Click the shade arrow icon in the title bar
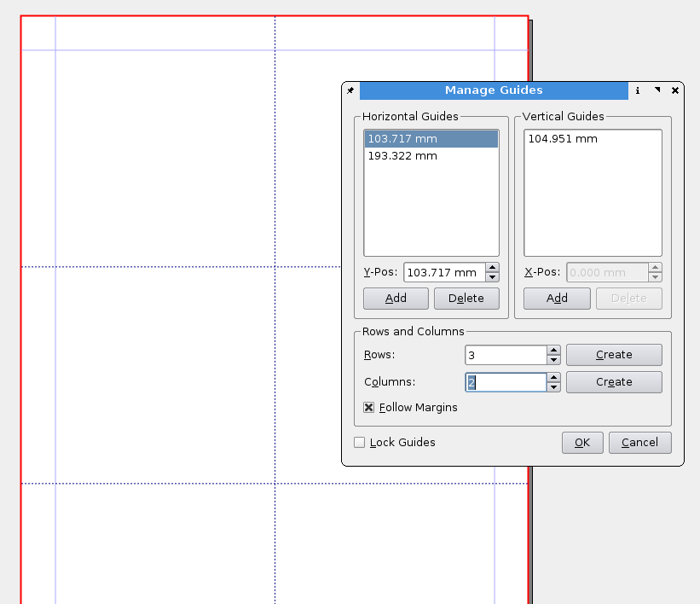 tap(657, 90)
